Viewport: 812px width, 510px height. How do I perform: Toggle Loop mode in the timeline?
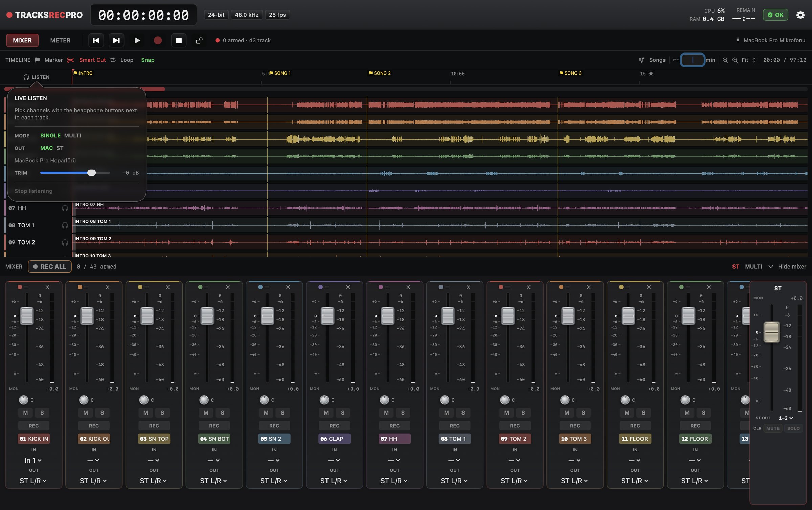coord(122,60)
